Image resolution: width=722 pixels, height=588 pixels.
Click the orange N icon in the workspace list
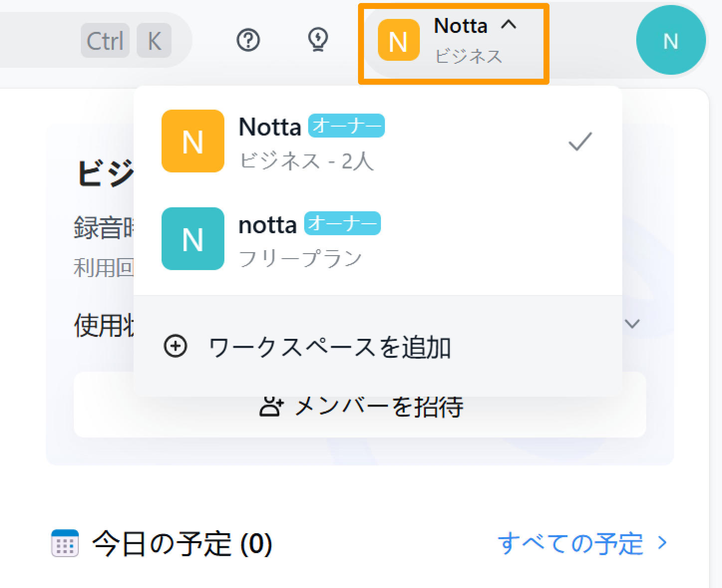point(193,141)
